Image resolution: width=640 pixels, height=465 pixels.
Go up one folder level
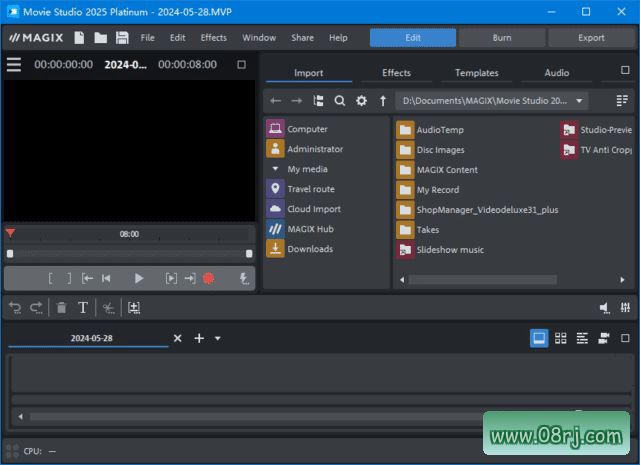(x=383, y=100)
